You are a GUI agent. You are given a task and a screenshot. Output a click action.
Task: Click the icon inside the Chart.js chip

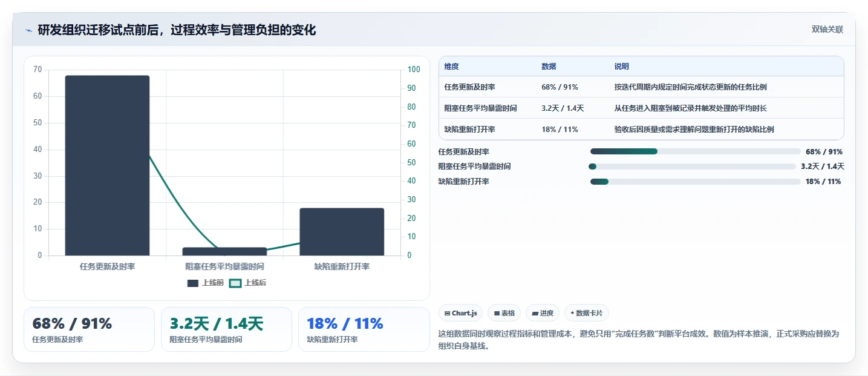click(x=447, y=314)
